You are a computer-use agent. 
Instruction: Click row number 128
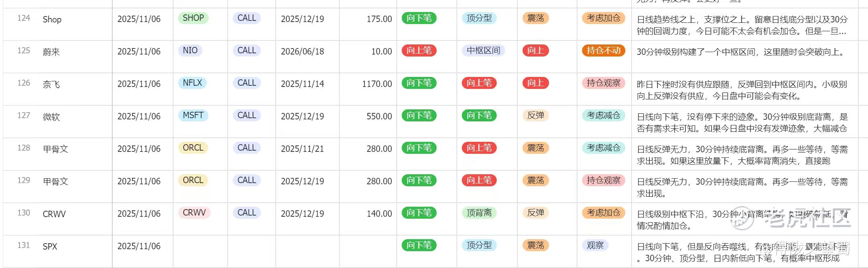pyautogui.click(x=24, y=148)
